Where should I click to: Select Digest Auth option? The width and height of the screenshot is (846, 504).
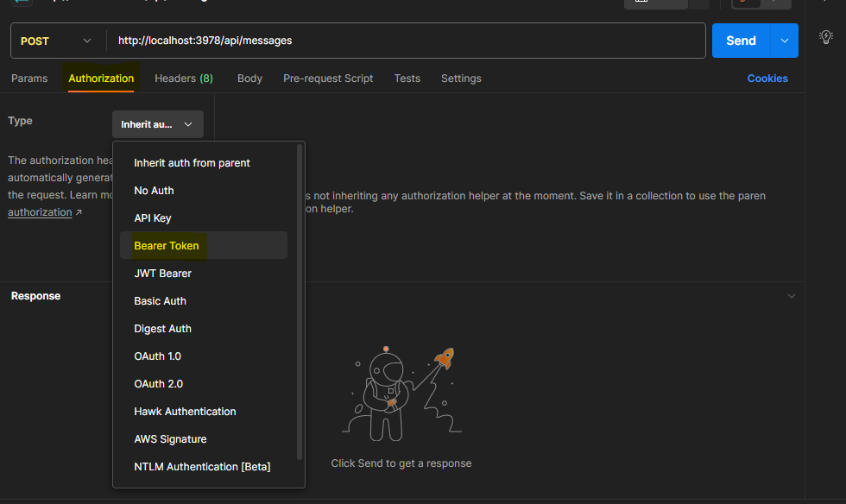pyautogui.click(x=204, y=328)
